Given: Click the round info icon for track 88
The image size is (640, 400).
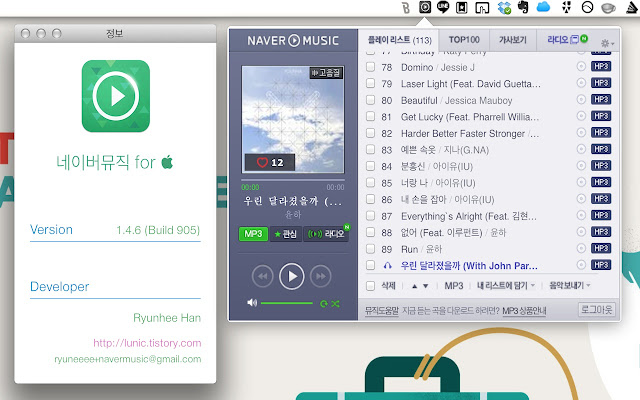Looking at the screenshot, I should point(581,232).
